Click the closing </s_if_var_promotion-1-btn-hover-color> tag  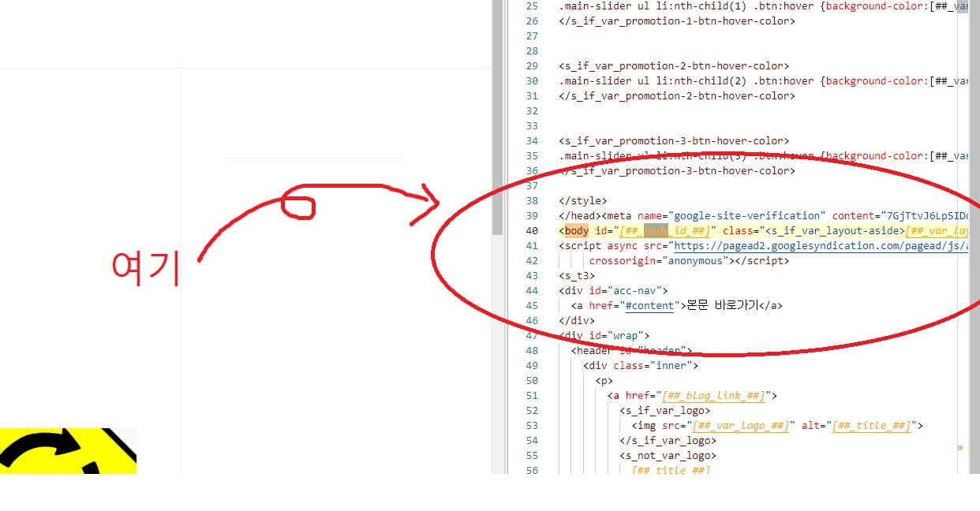pyautogui.click(x=677, y=21)
